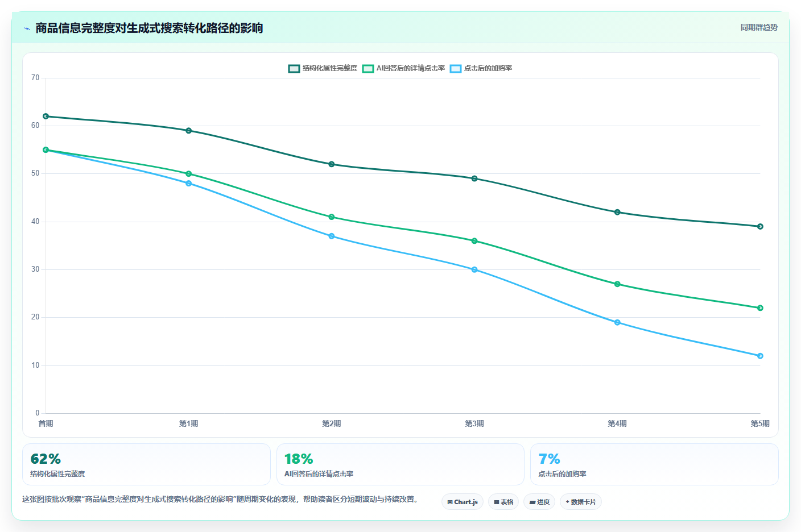Click the 点击后的加购率 point at 第5期
Viewport: 801px width, 532px height.
(x=760, y=356)
